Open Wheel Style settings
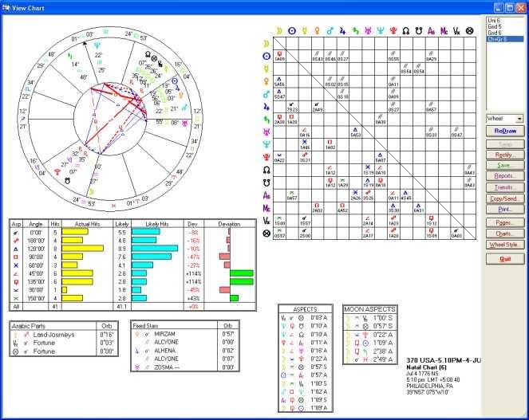The height and width of the screenshot is (420, 529). click(505, 245)
